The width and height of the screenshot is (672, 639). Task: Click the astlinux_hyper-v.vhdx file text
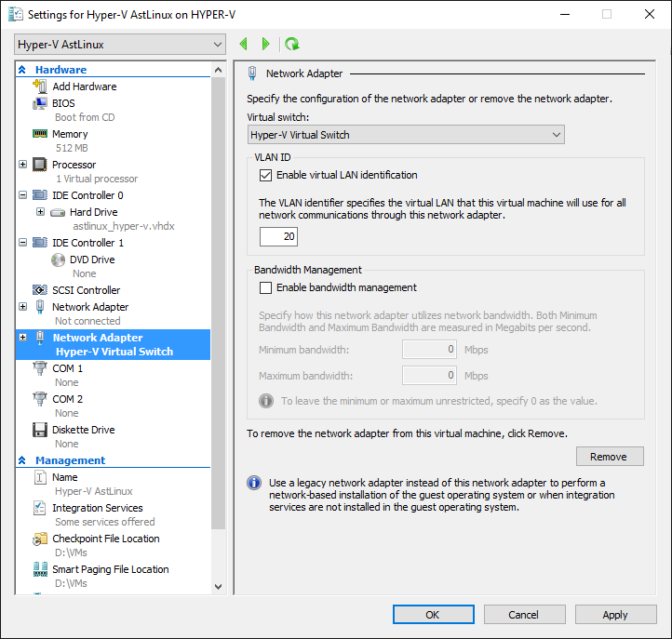[124, 226]
